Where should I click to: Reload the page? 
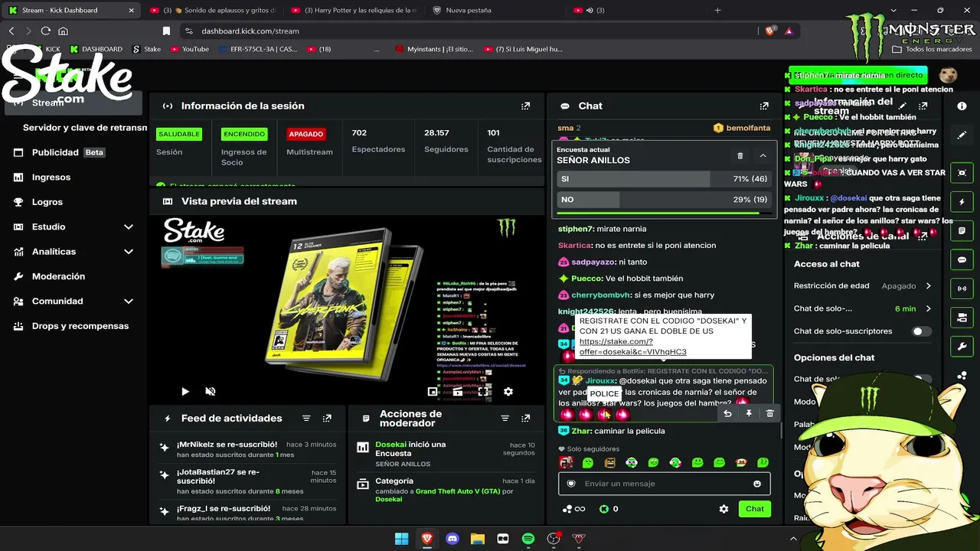pos(46,31)
